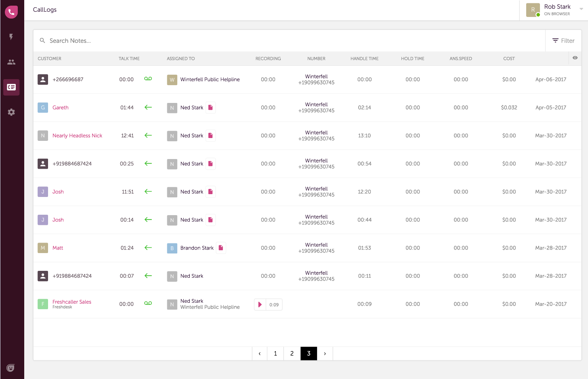Select the call logs sidebar icon
Screen dimensions: 588x379
pos(11,87)
